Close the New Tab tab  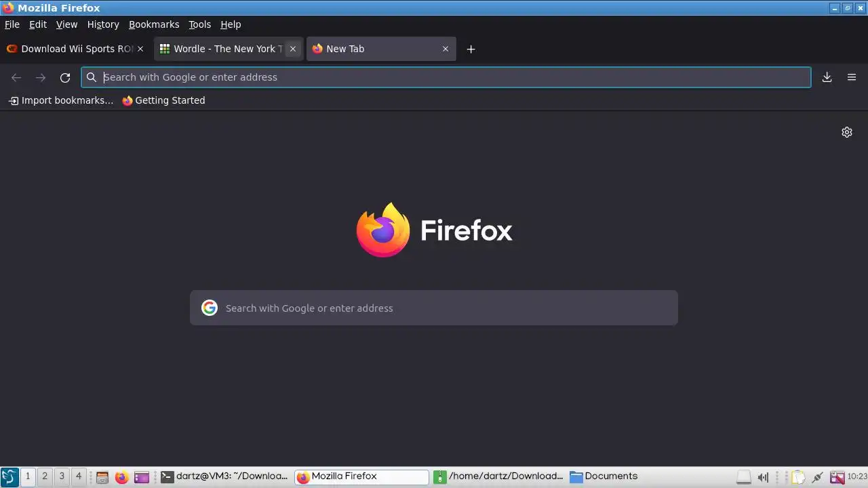[446, 49]
